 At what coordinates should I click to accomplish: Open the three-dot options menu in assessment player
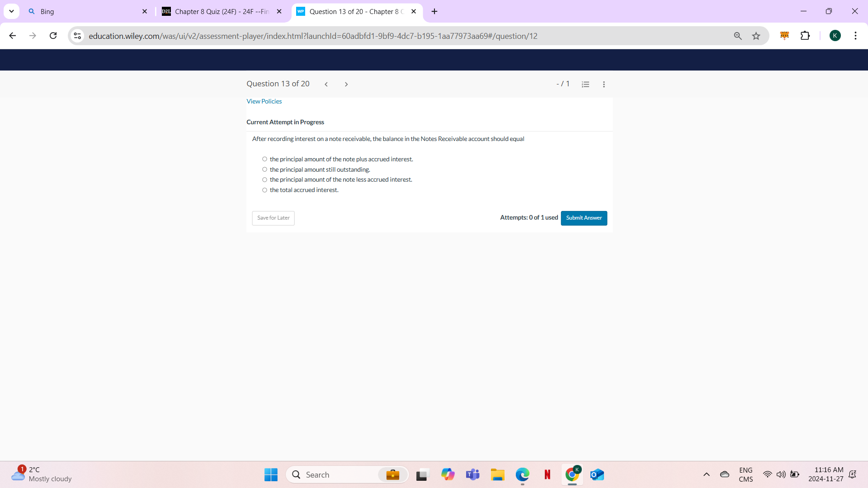tap(604, 84)
